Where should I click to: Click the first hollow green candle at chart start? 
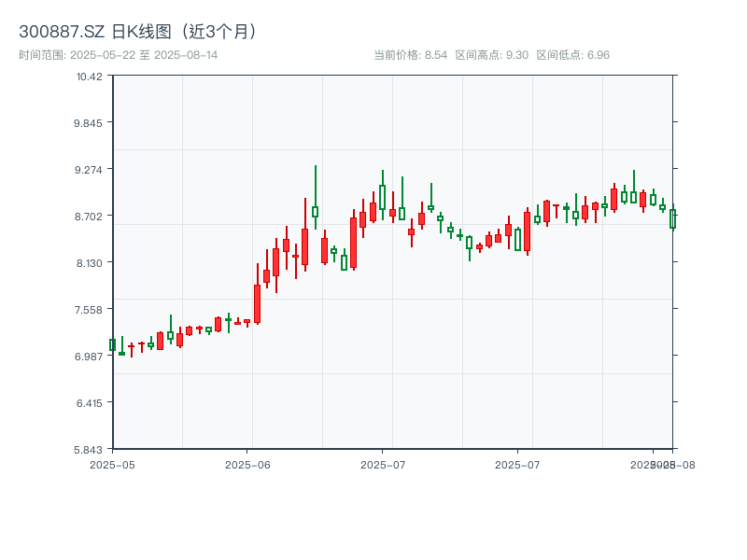click(112, 344)
